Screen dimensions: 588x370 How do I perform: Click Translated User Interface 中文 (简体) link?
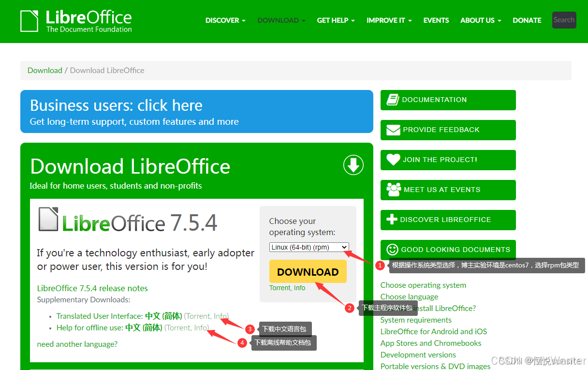119,316
